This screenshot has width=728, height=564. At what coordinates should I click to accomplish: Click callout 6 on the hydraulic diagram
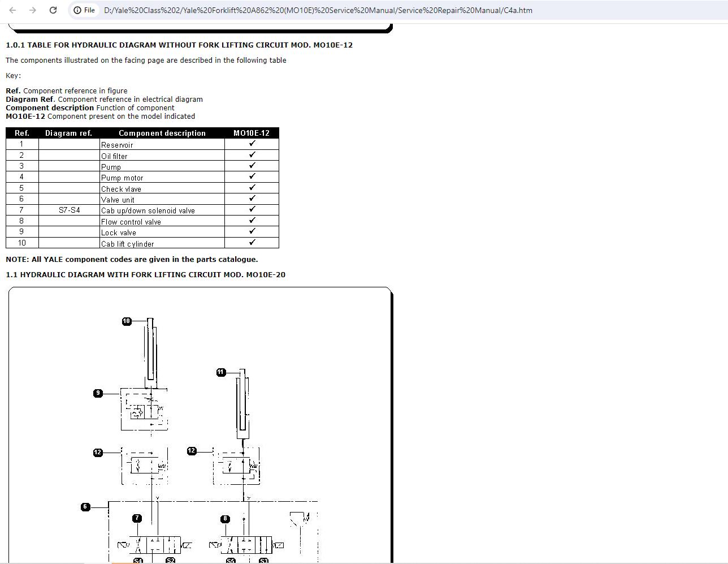[x=85, y=507]
